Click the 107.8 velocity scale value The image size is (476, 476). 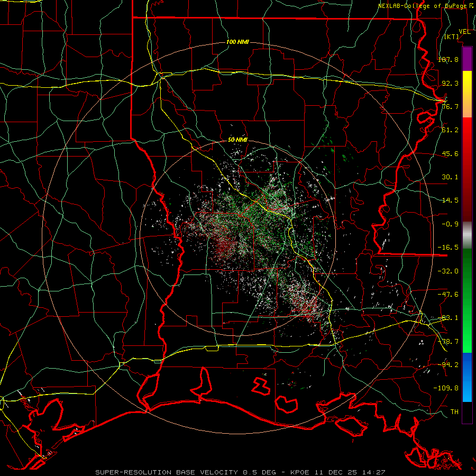tap(448, 59)
